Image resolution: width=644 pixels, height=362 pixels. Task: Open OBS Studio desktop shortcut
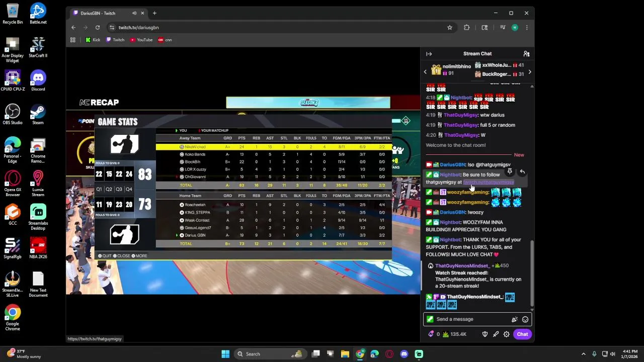click(x=13, y=115)
